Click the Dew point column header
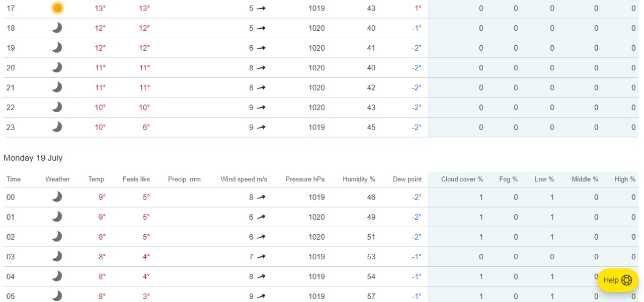Image resolution: width=644 pixels, height=302 pixels. click(x=407, y=179)
